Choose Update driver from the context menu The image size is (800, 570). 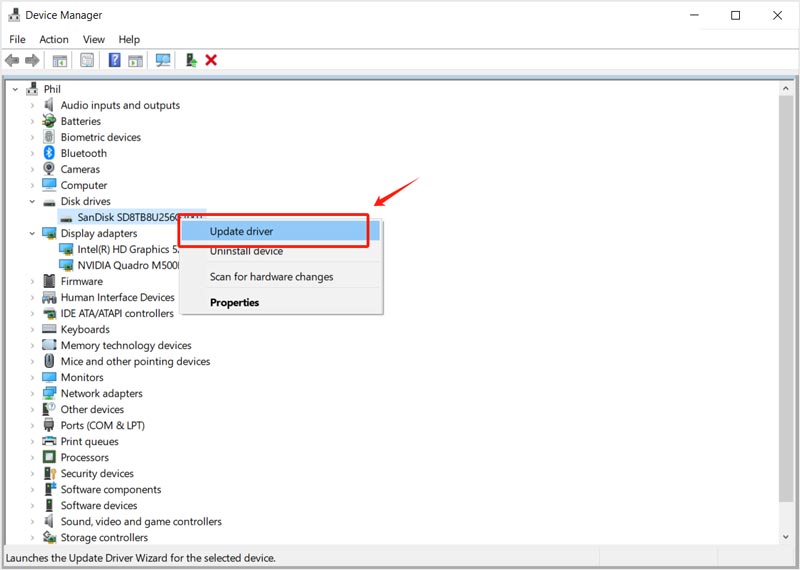241,231
